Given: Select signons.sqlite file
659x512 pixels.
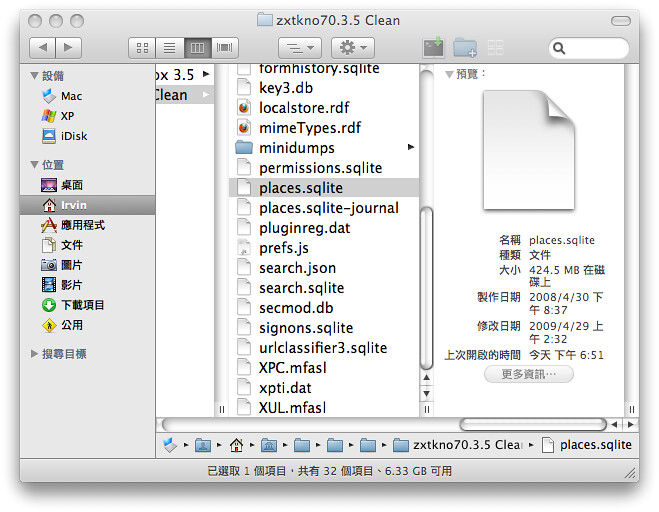Looking at the screenshot, I should 324,327.
